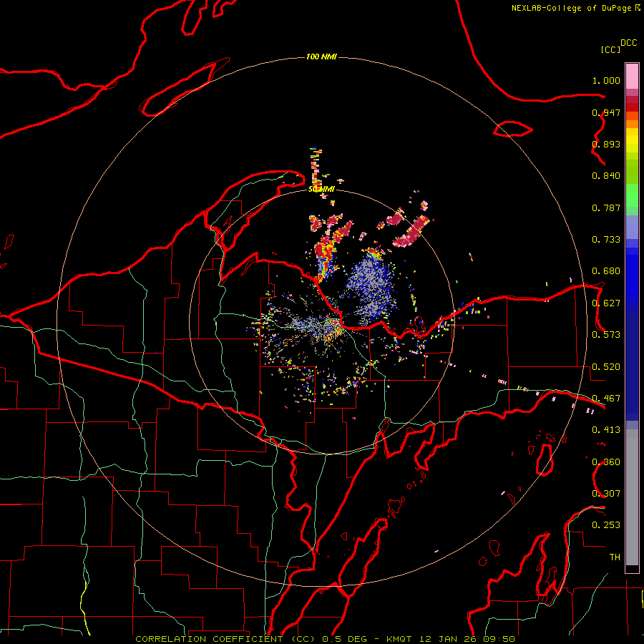Click the 0.627 legend value

606,303
